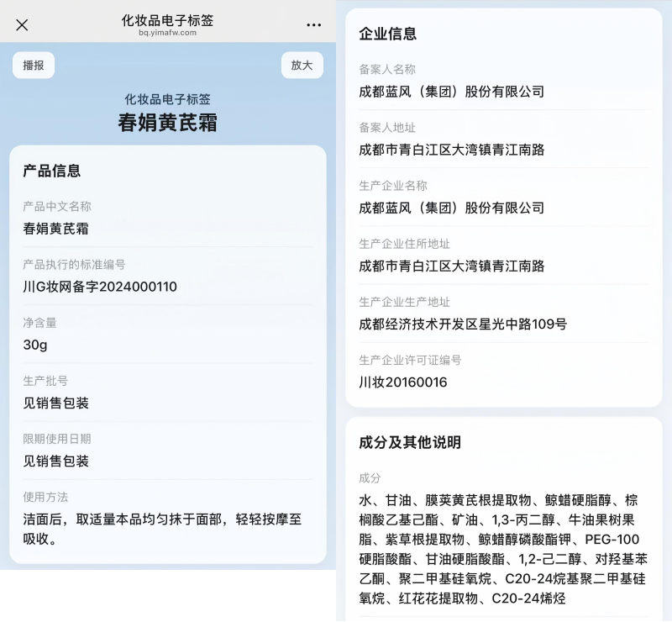Viewport: 672px width, 622px height.
Task: Tap the 放大 enlarge button
Action: coord(302,66)
